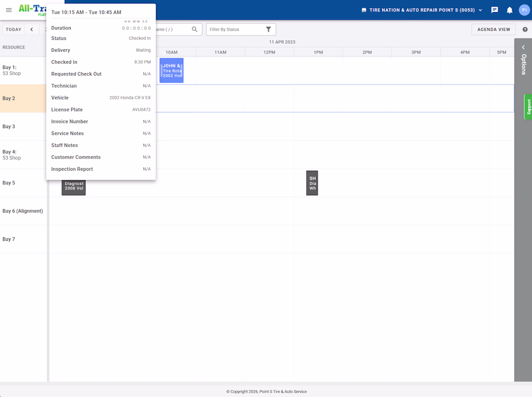Click the 12PM time column header
This screenshot has height=397, width=532.
pos(269,52)
